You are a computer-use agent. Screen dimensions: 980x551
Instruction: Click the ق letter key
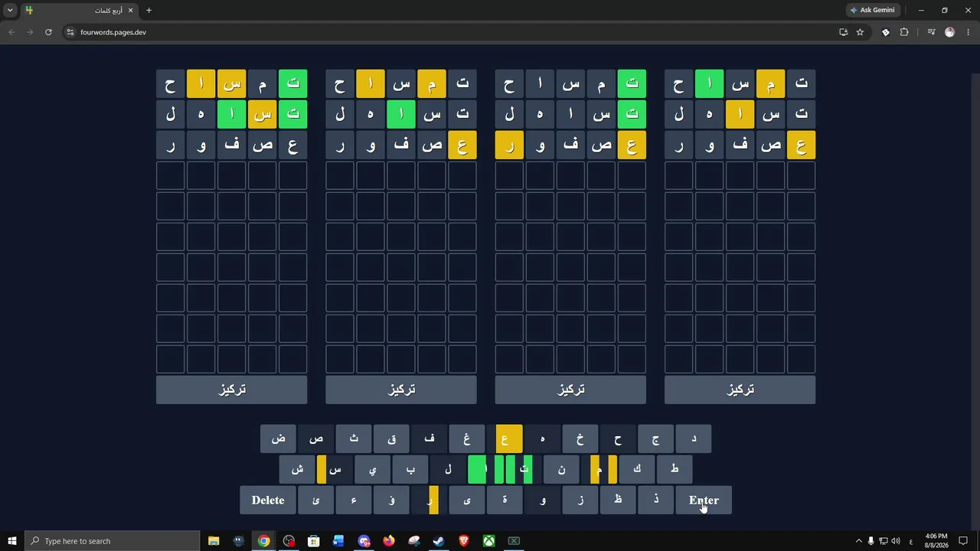point(391,439)
